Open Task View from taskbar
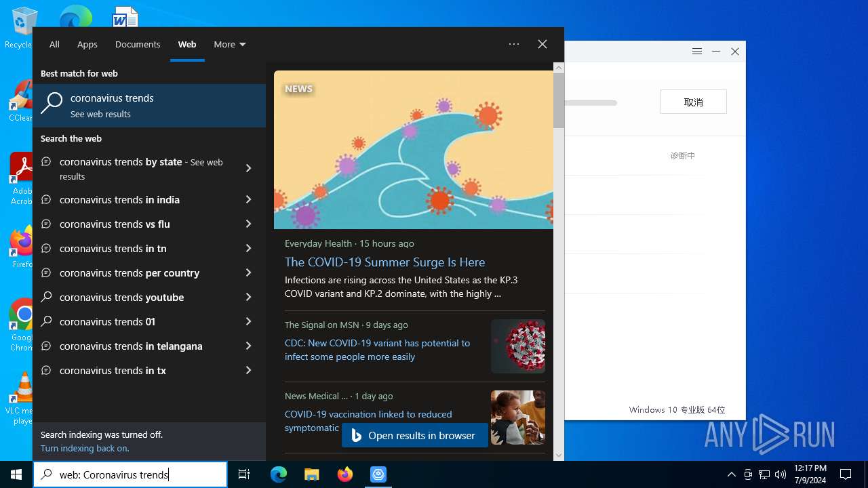Screen dimensions: 868x488 coord(244,474)
